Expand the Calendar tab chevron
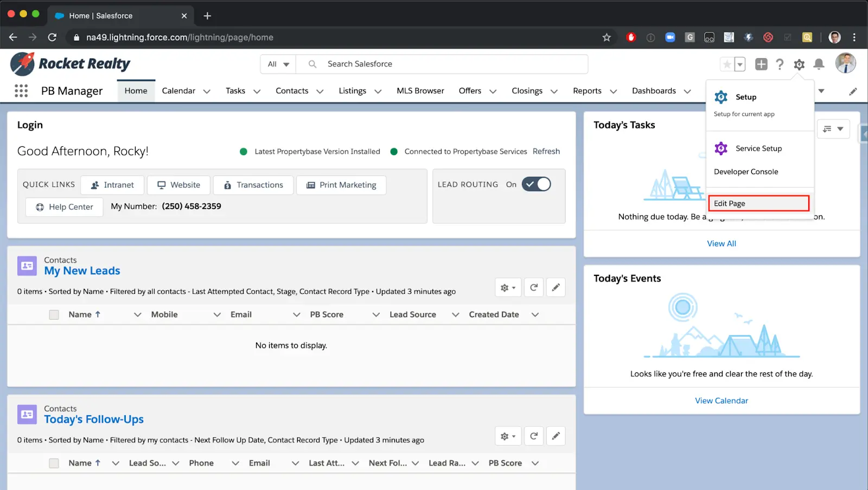This screenshot has width=868, height=490. coord(207,92)
